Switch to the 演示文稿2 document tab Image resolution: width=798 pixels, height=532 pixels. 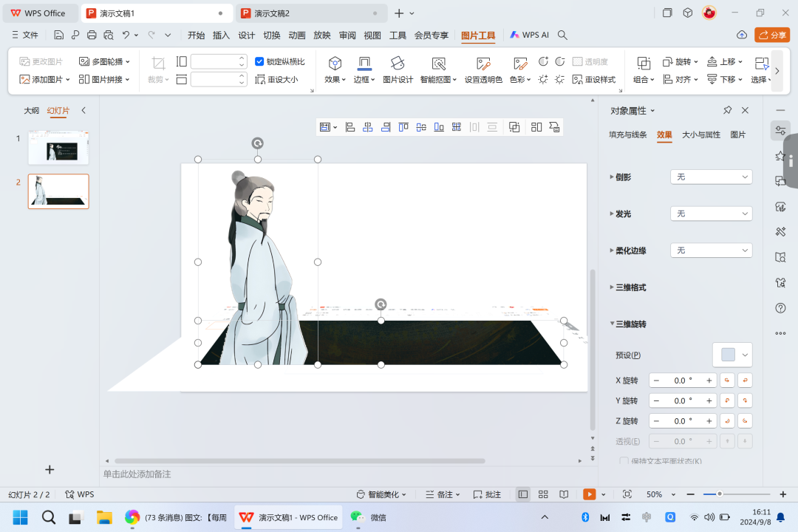[x=310, y=13]
